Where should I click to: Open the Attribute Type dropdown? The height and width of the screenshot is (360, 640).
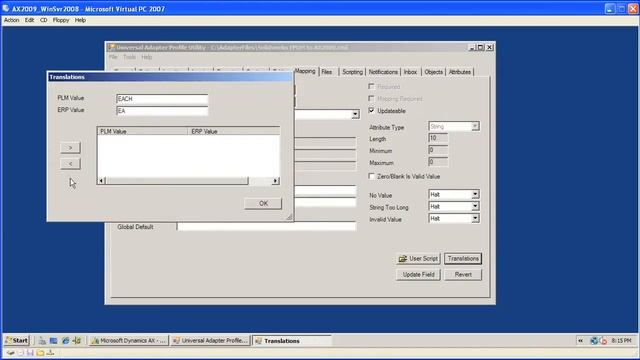tap(475, 127)
